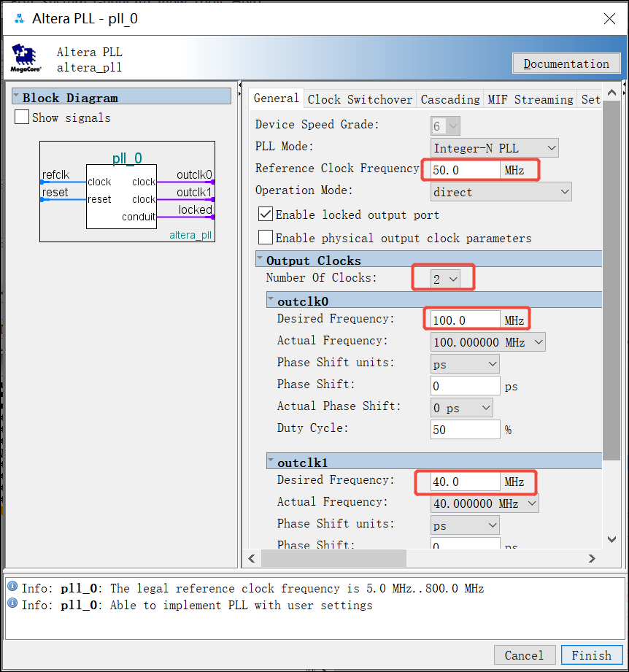
Task: Click the outclk0 Phase Shift field
Action: (465, 386)
